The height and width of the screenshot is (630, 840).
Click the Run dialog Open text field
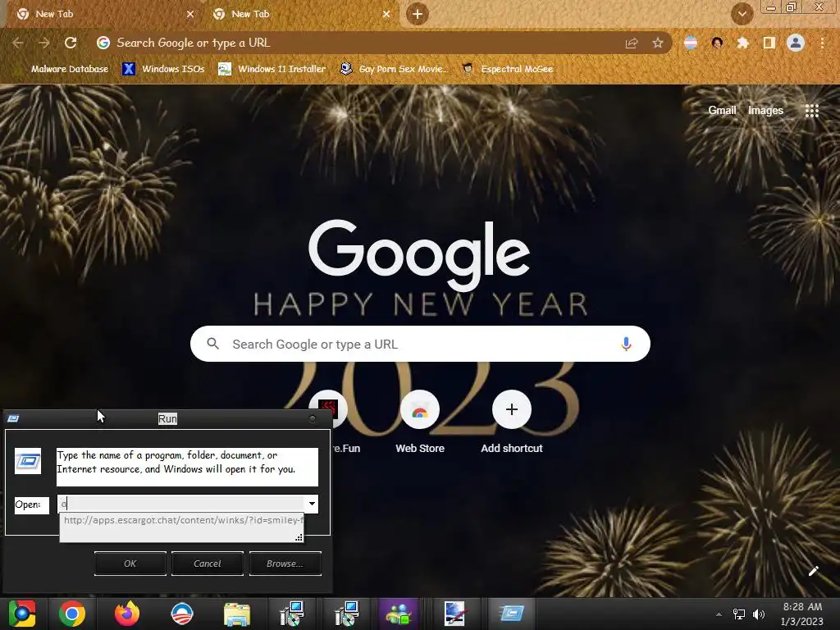tap(181, 504)
